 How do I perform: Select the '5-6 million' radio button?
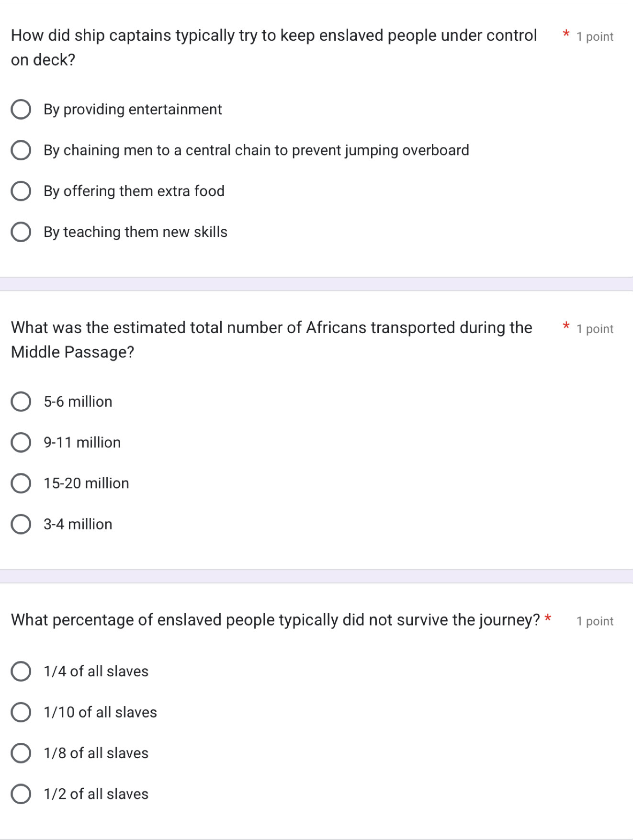21,402
